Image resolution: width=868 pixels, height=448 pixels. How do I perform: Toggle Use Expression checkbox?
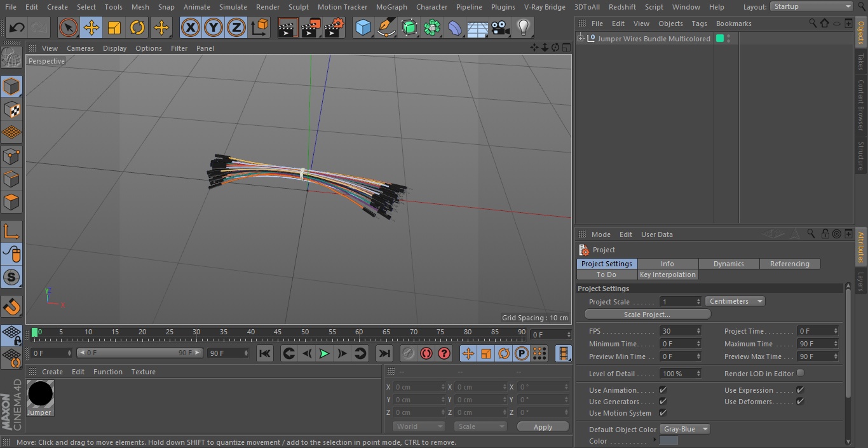tap(800, 390)
